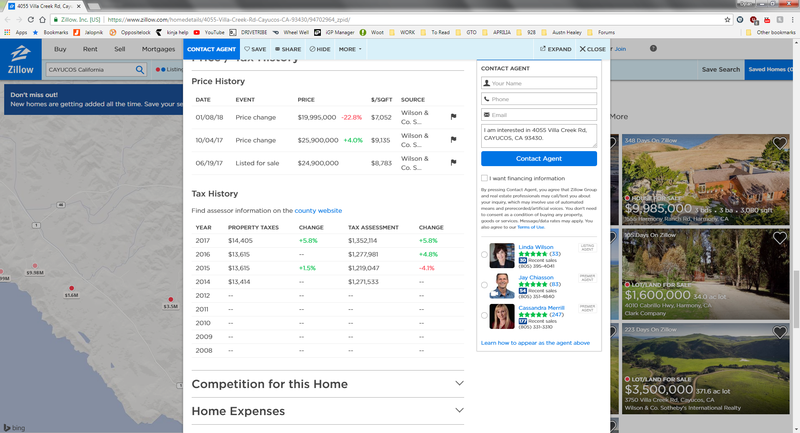Open the Woot bookmark
This screenshot has height=433, width=800.
pos(371,32)
